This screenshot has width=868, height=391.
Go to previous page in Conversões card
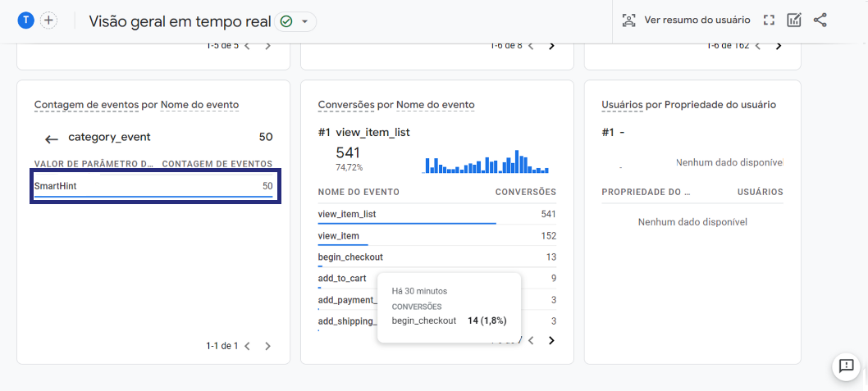[x=531, y=341]
